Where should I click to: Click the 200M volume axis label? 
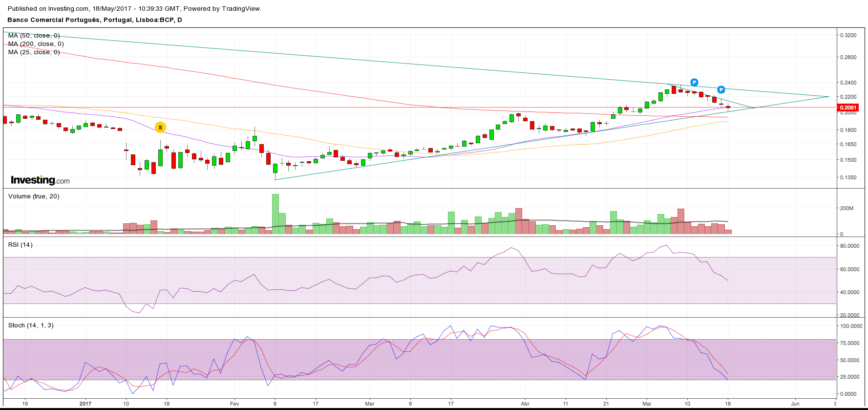(x=847, y=208)
